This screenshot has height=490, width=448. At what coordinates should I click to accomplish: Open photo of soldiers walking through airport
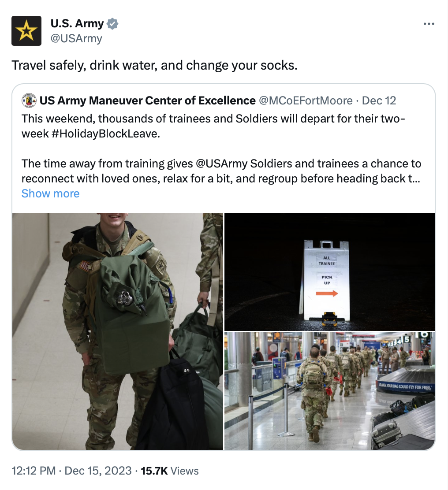[329, 391]
